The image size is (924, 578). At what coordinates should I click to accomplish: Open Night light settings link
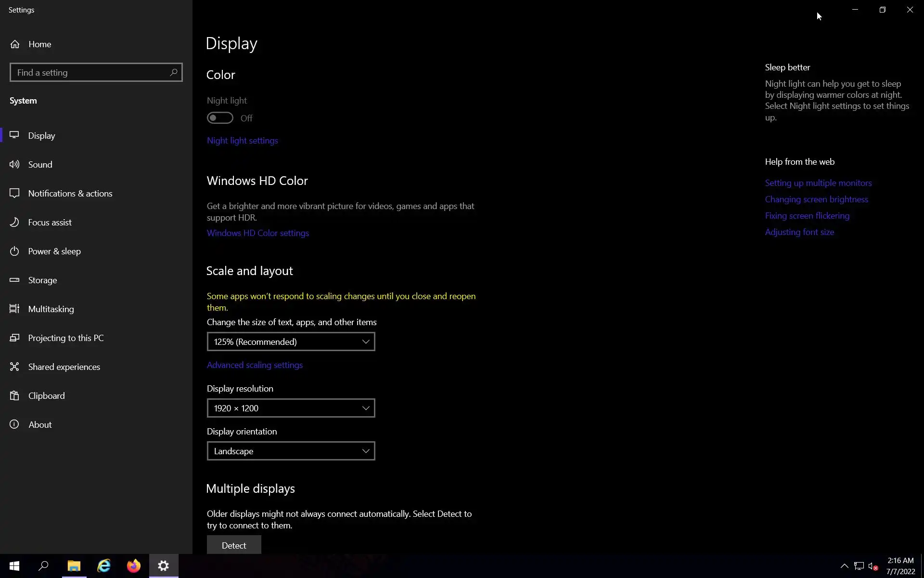pos(243,141)
